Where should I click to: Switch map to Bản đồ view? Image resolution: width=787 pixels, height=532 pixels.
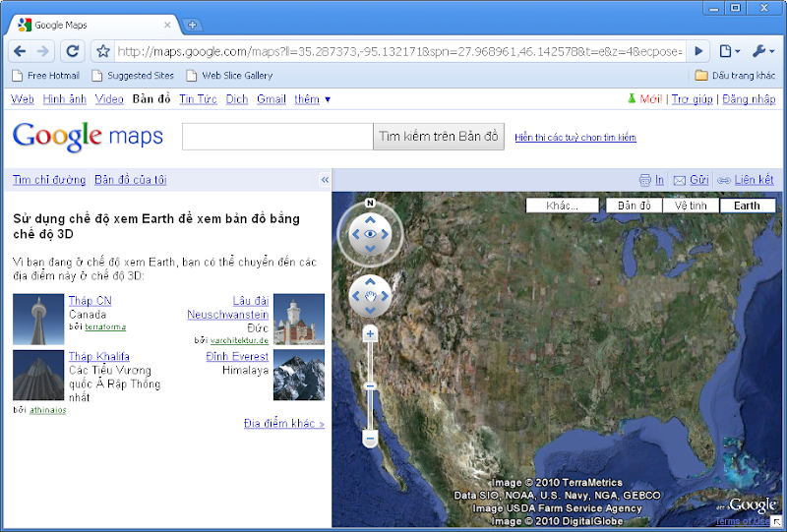point(635,206)
